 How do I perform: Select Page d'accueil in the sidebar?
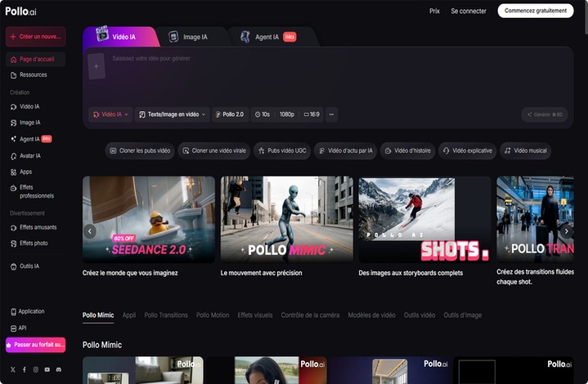click(36, 59)
